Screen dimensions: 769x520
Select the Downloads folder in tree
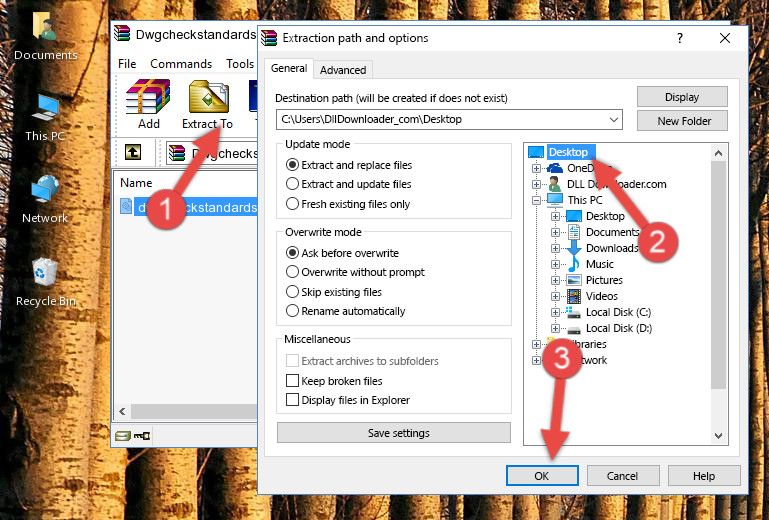(x=611, y=248)
